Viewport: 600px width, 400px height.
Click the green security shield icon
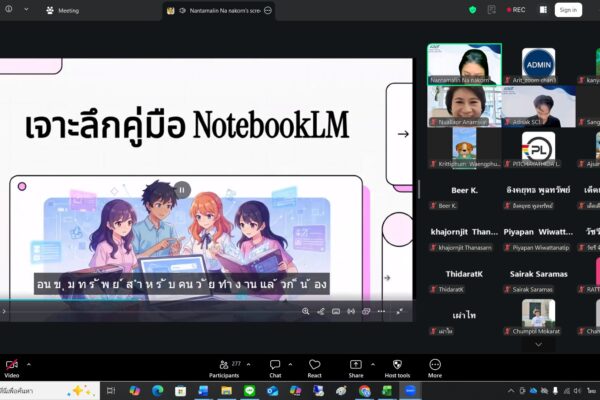473,10
